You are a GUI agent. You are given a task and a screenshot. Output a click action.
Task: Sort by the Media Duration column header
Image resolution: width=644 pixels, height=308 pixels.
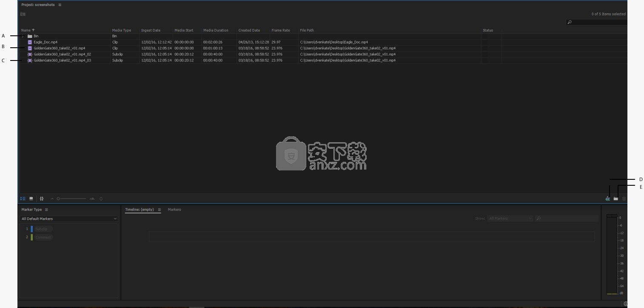(216, 30)
